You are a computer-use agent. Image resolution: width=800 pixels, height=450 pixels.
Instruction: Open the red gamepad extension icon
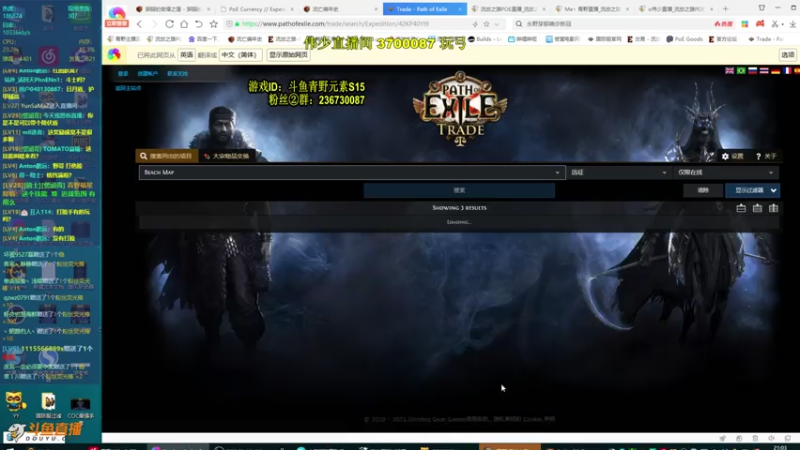point(760,24)
